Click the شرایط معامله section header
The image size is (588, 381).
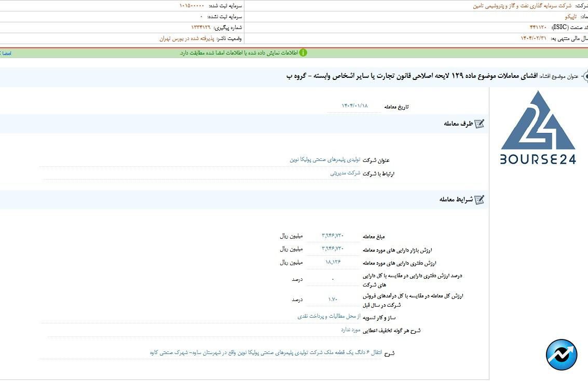456,199
